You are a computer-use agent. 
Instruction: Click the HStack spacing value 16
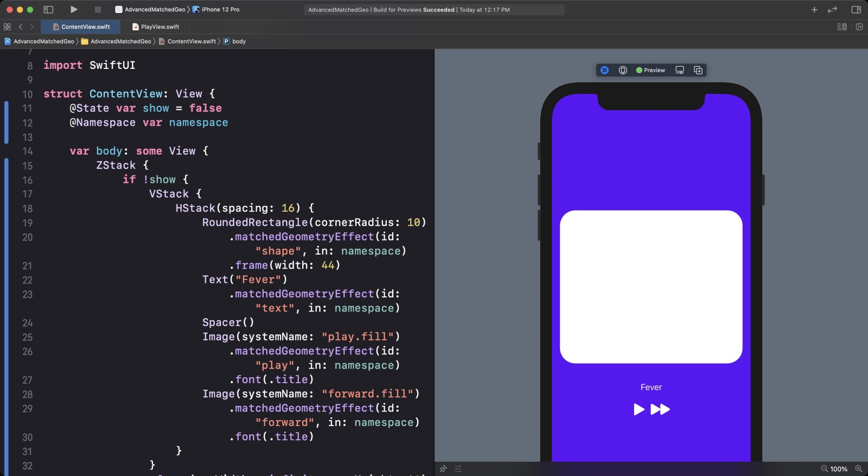point(288,208)
